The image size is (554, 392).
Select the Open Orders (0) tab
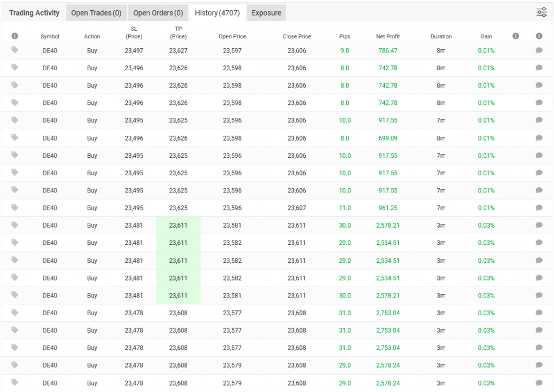[158, 13]
